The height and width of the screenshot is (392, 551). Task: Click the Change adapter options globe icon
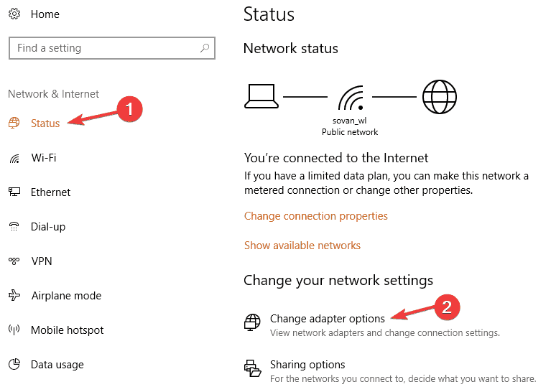coord(252,322)
